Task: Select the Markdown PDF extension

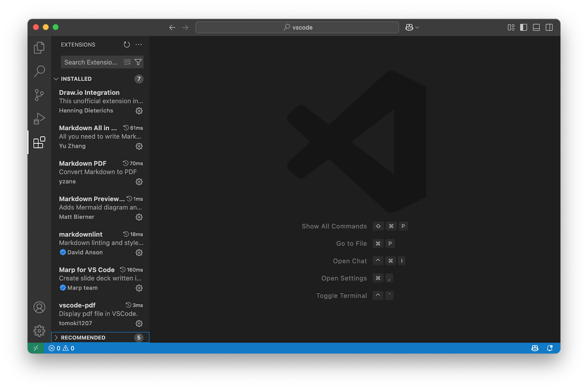Action: [100, 172]
